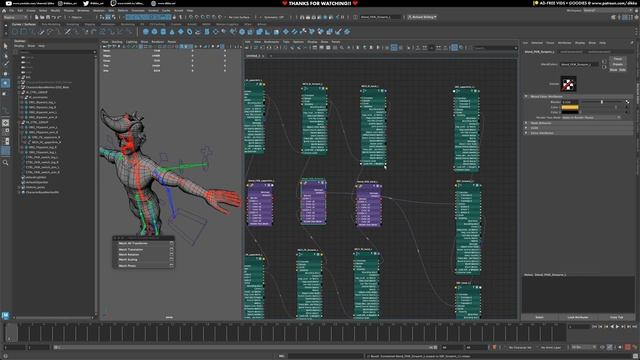The image size is (640, 360).
Task: Select the arrow Select tool in toolbox
Action: [5, 46]
